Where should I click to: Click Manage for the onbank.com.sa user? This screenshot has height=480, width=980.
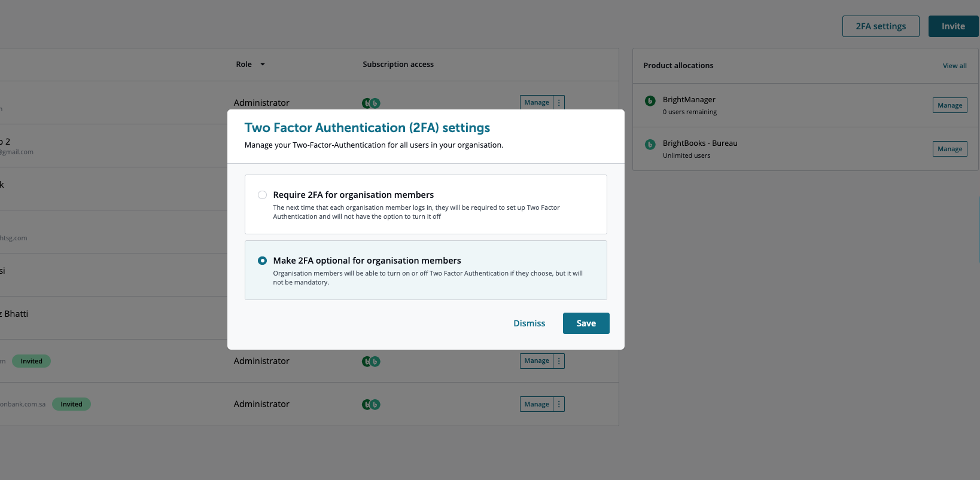click(536, 404)
